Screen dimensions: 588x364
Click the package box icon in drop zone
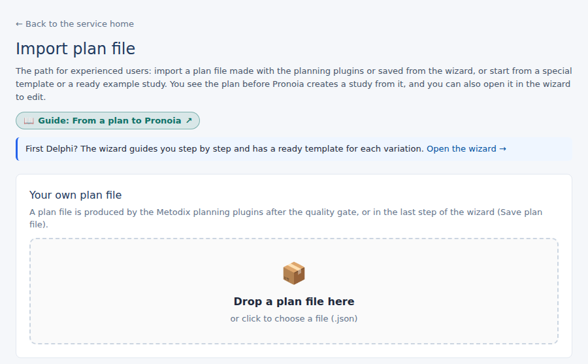(x=294, y=273)
